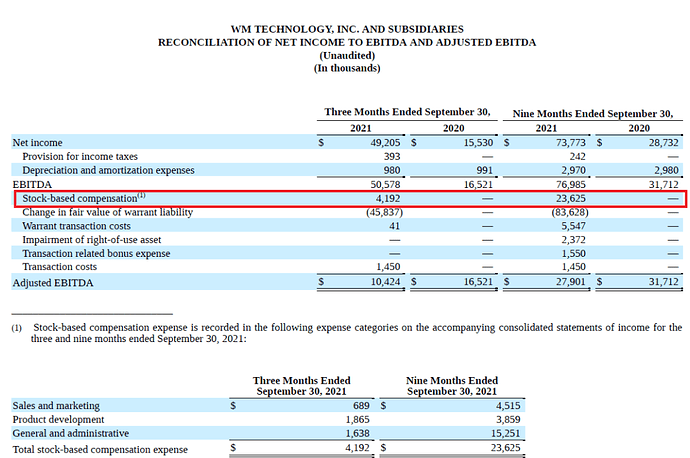Click the income tax provision value 393
This screenshot has width=690, height=458.
[x=392, y=156]
